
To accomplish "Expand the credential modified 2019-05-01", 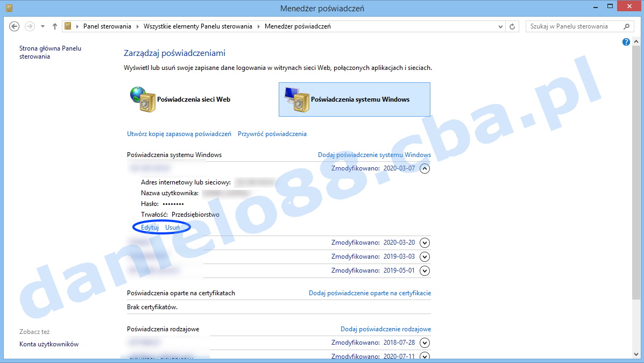I will point(425,271).
